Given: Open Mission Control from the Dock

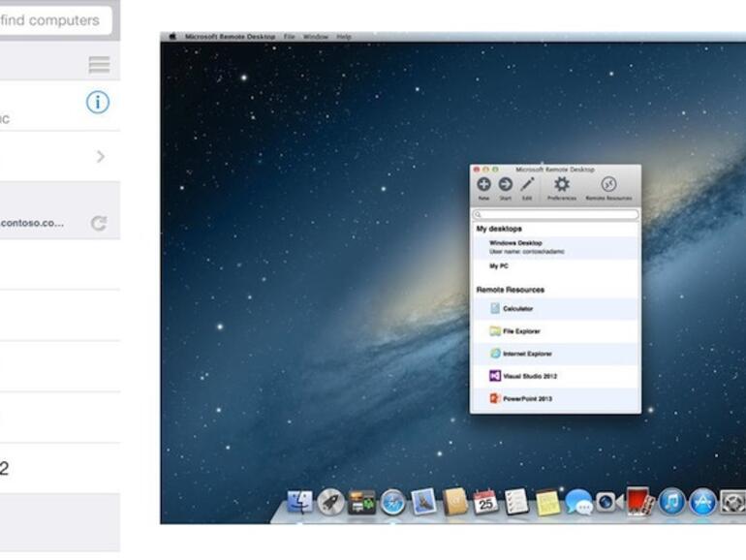Looking at the screenshot, I should click(x=361, y=504).
